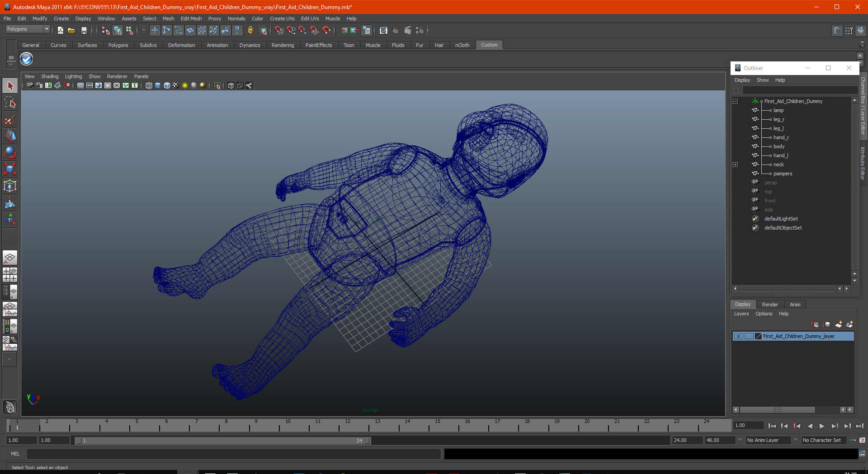Select the Show Manipulator tool
Screen dimensions: 868x474
[x=10, y=220]
